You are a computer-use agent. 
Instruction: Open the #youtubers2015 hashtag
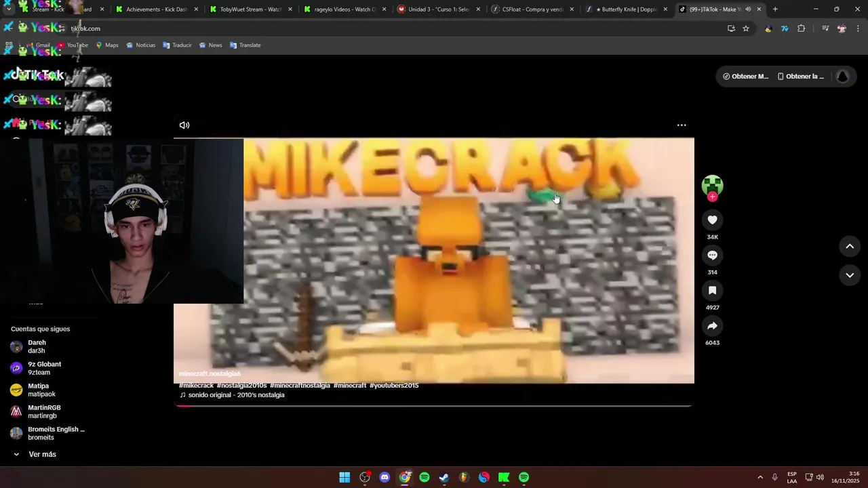(394, 386)
